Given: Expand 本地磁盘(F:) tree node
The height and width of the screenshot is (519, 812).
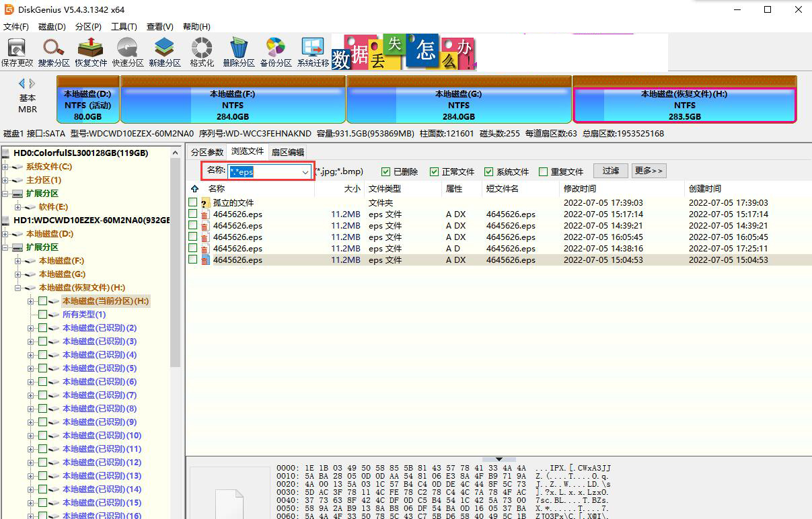Looking at the screenshot, I should pos(18,261).
